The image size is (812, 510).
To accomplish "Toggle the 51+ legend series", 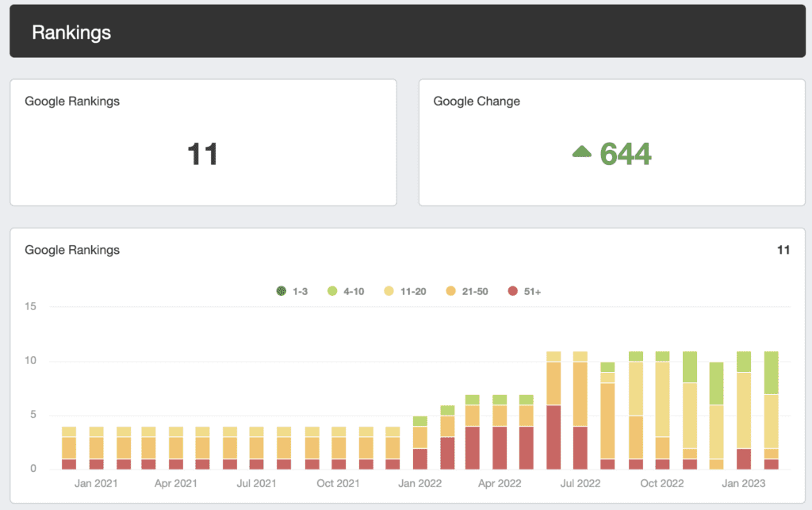I will (524, 292).
